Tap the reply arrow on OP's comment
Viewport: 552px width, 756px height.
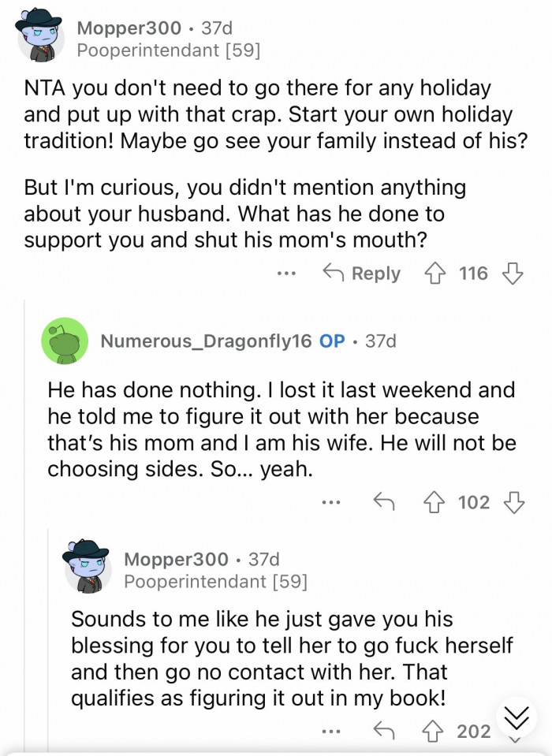point(386,501)
